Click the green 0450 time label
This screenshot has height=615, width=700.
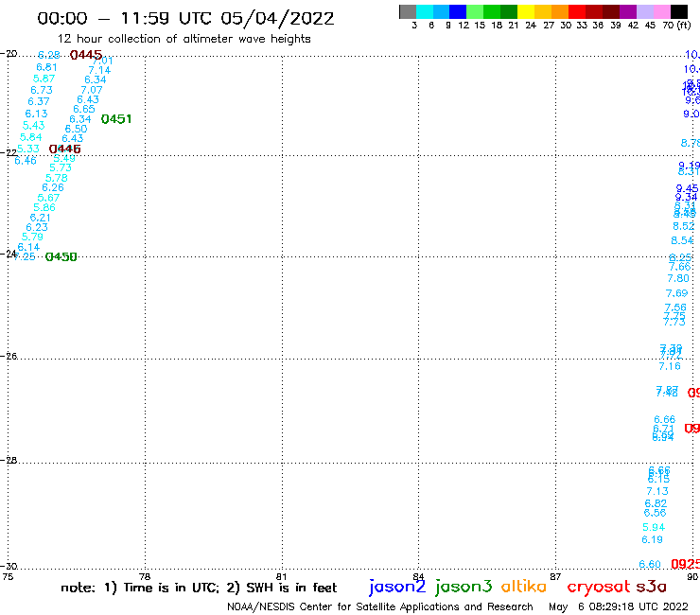pos(61,256)
